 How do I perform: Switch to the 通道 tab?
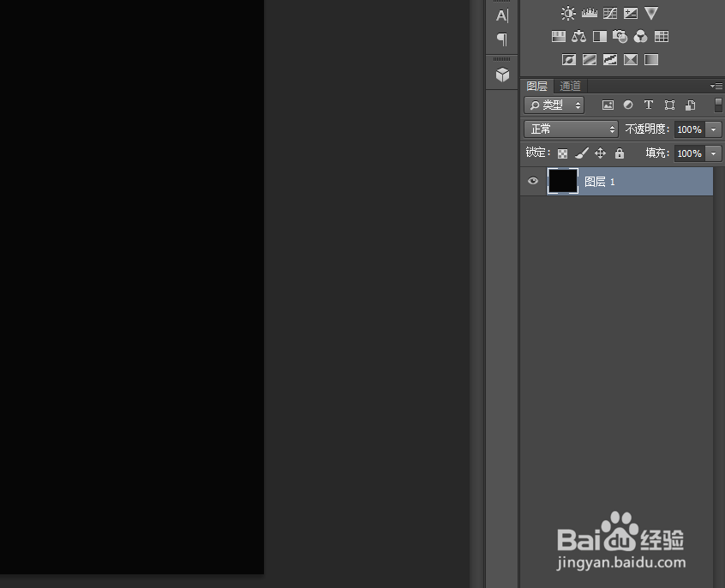(x=570, y=86)
